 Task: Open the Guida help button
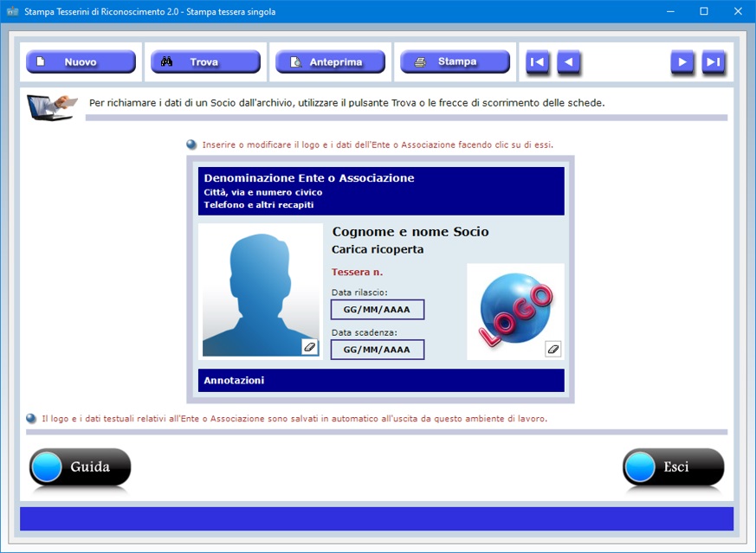pyautogui.click(x=80, y=466)
